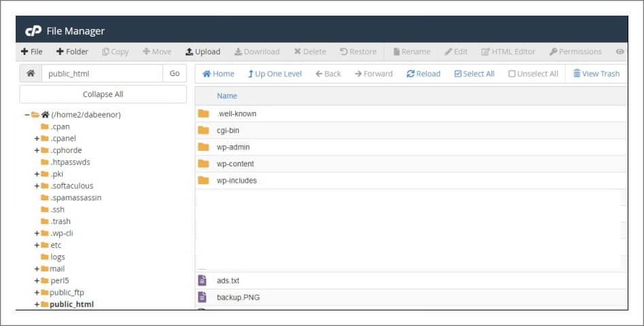This screenshot has height=326, width=644.
Task: Select .ssh in the folder tree
Action: (58, 210)
